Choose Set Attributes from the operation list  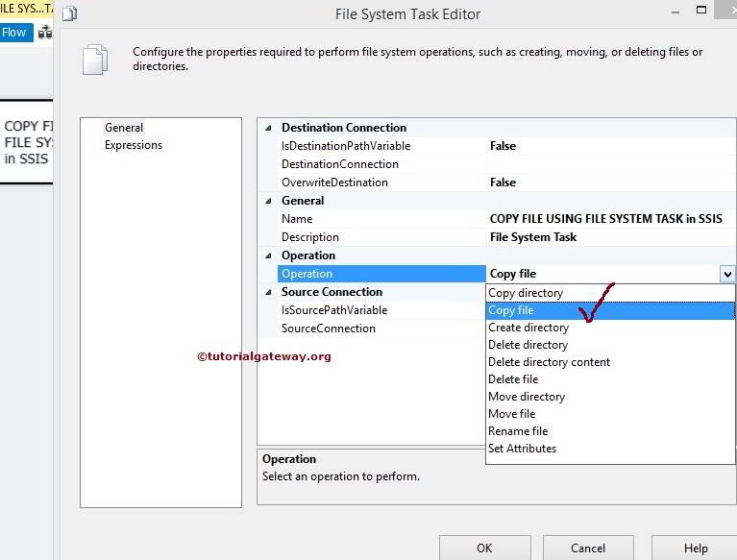pyautogui.click(x=610, y=449)
